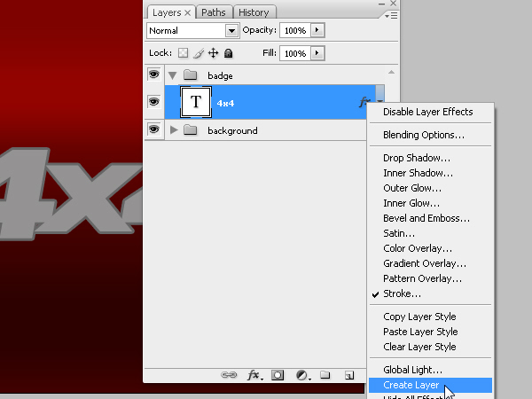Click the add layer mask icon
This screenshot has width=532, height=399.
tap(278, 375)
